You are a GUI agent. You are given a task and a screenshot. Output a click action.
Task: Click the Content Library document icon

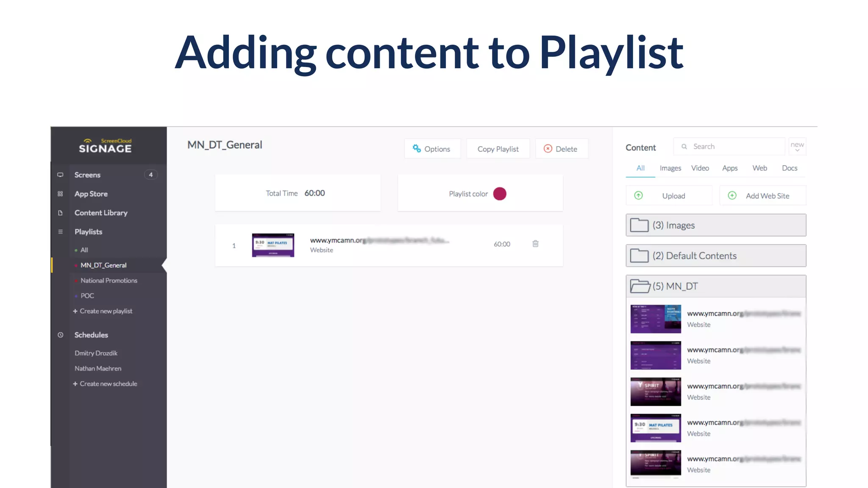(x=60, y=213)
